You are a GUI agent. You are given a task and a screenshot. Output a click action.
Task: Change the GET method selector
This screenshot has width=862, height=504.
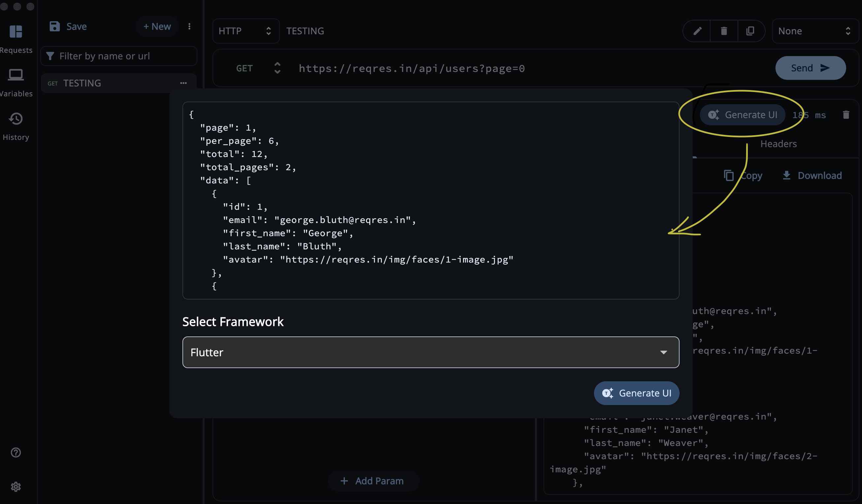tap(257, 68)
